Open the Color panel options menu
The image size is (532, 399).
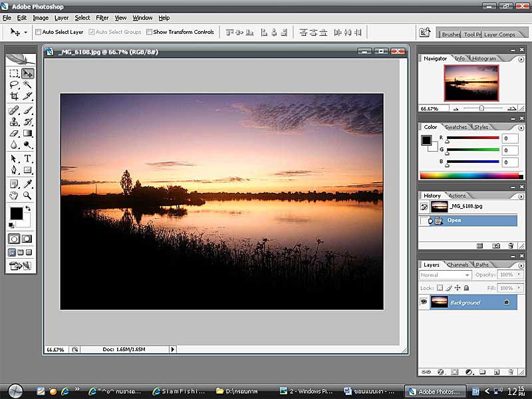tap(521, 128)
